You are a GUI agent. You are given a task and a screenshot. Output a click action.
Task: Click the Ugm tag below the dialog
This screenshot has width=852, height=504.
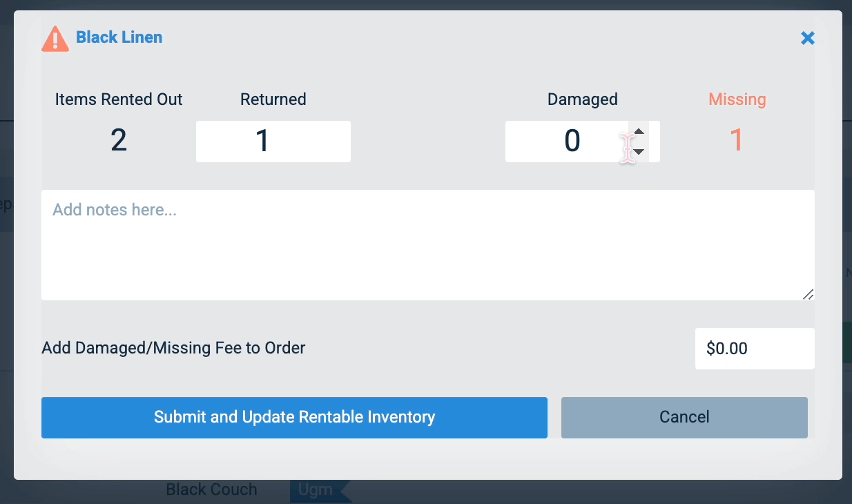coord(317,490)
